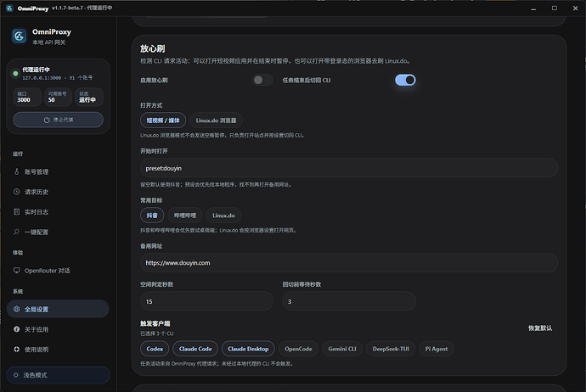The width and height of the screenshot is (586, 392).
Task: Choose 哔哩哔哩 as common target
Action: point(185,216)
